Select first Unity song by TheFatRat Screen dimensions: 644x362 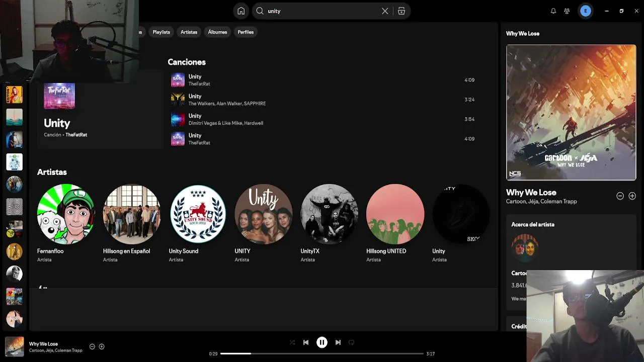click(323, 80)
